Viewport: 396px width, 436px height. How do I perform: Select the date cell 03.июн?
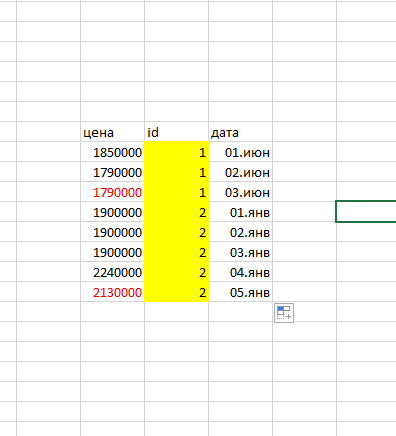[240, 192]
